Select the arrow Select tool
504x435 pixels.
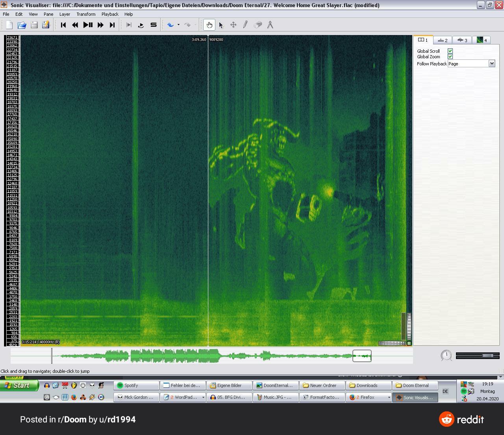221,25
